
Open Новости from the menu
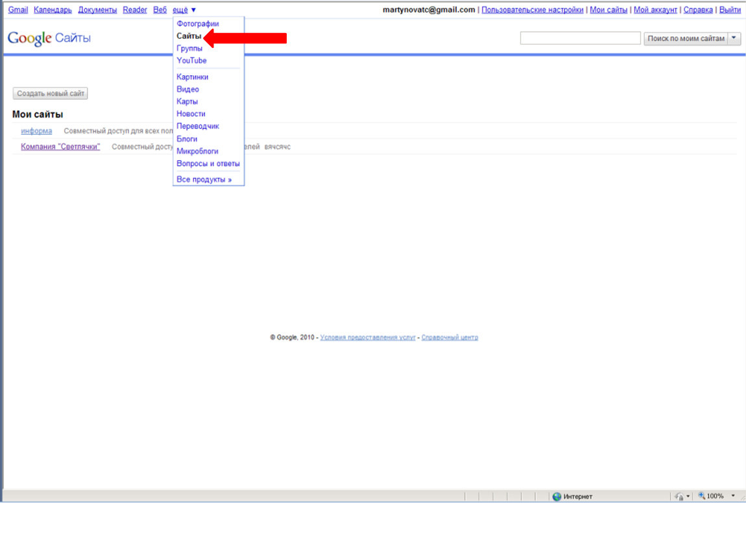(x=191, y=113)
